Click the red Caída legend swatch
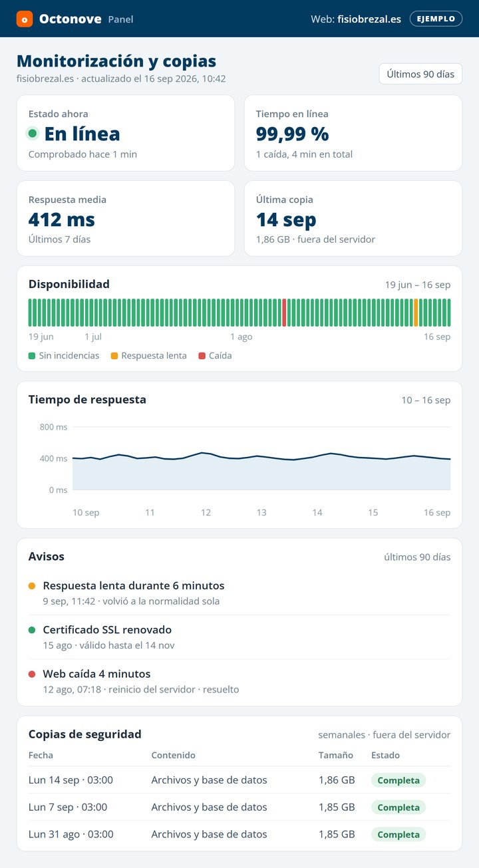Image resolution: width=479 pixels, height=868 pixels. [202, 356]
